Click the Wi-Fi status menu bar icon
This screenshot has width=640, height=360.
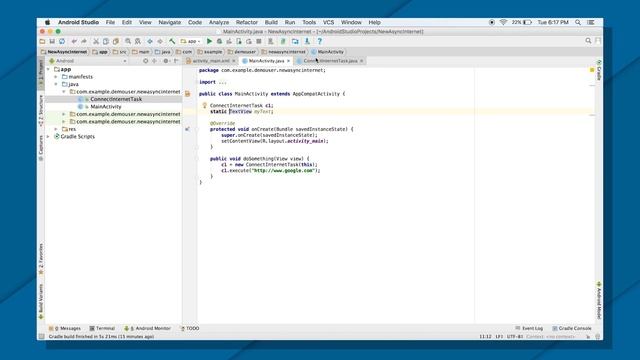(503, 22)
